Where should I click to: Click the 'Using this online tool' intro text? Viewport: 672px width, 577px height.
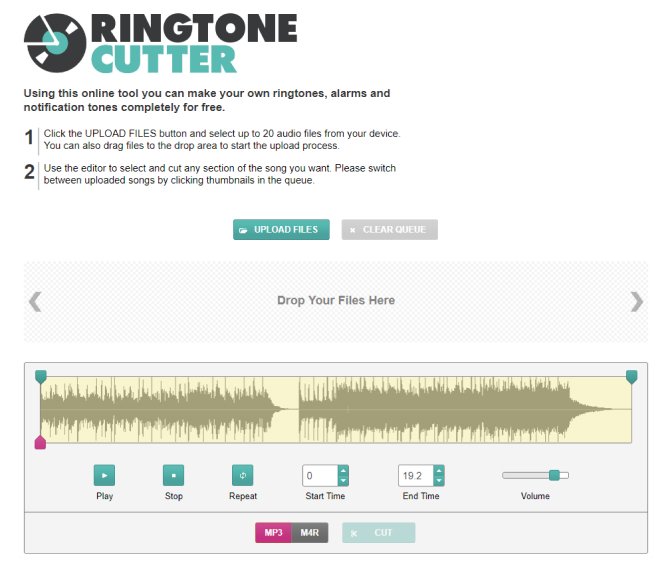207,100
